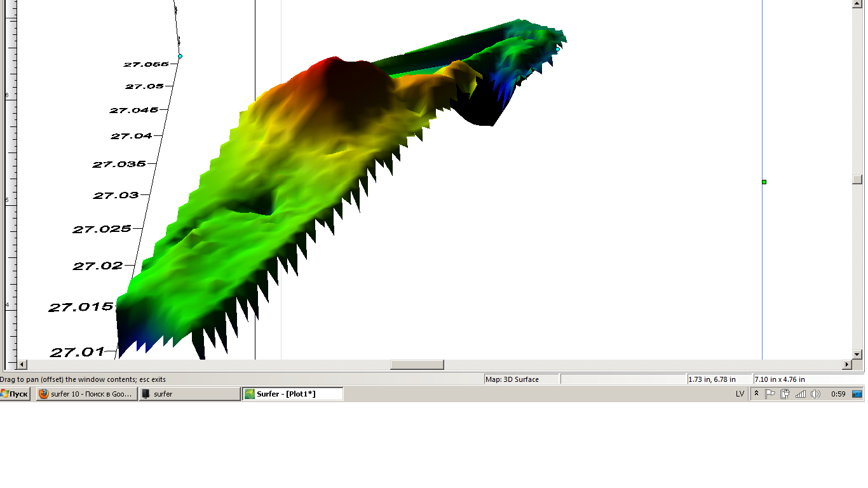Click horizontal scrollbar left arrow

point(22,365)
